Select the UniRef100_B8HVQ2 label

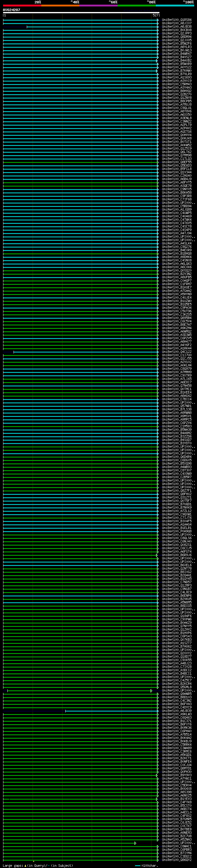pos(176,91)
